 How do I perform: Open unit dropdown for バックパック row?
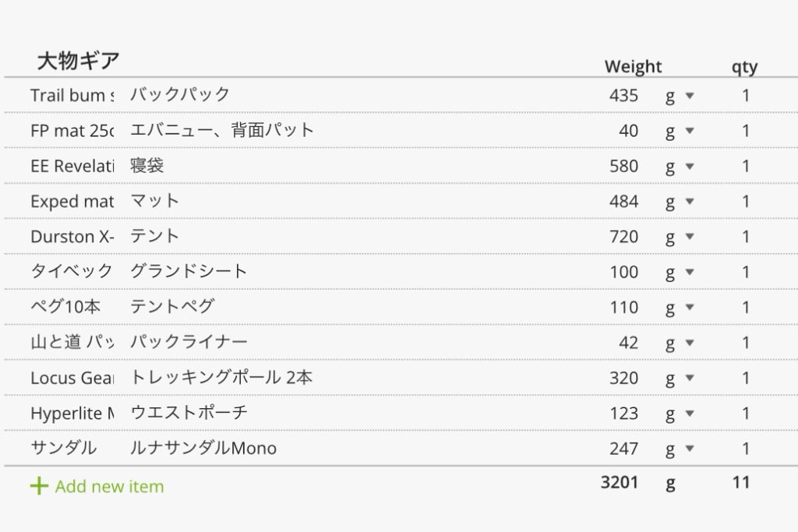680,96
